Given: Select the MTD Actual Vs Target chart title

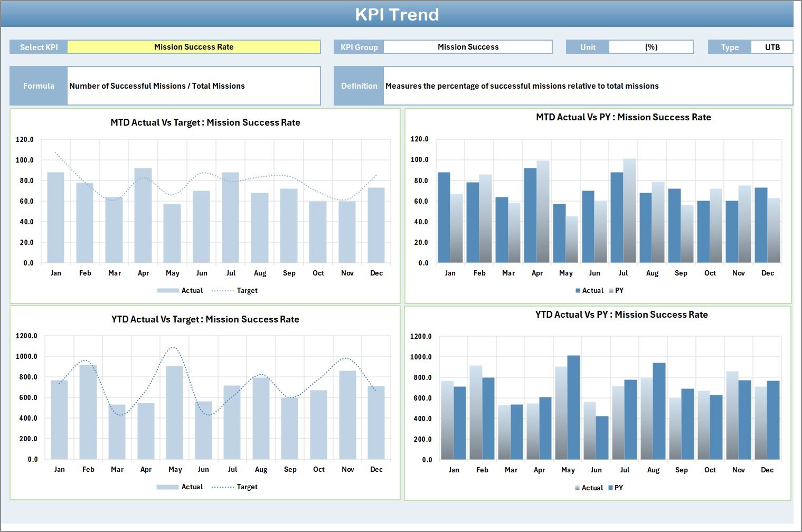Looking at the screenshot, I should click(206, 122).
